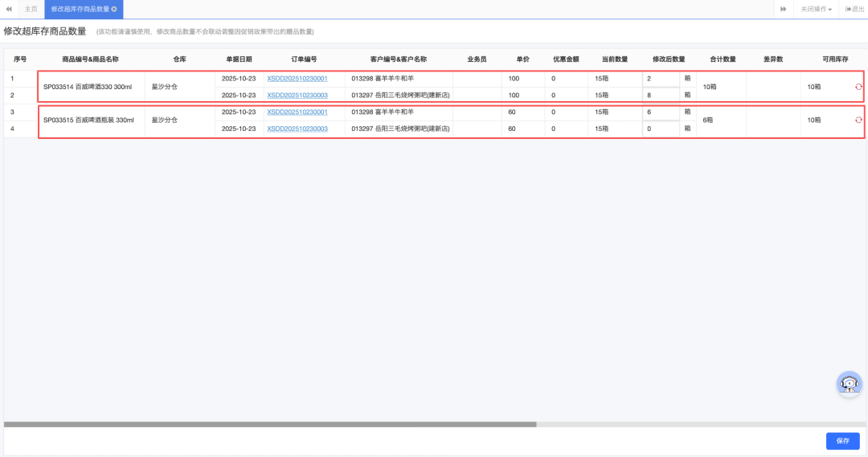The width and height of the screenshot is (868, 457).
Task: Click the 当前数量 column header
Action: (x=615, y=59)
